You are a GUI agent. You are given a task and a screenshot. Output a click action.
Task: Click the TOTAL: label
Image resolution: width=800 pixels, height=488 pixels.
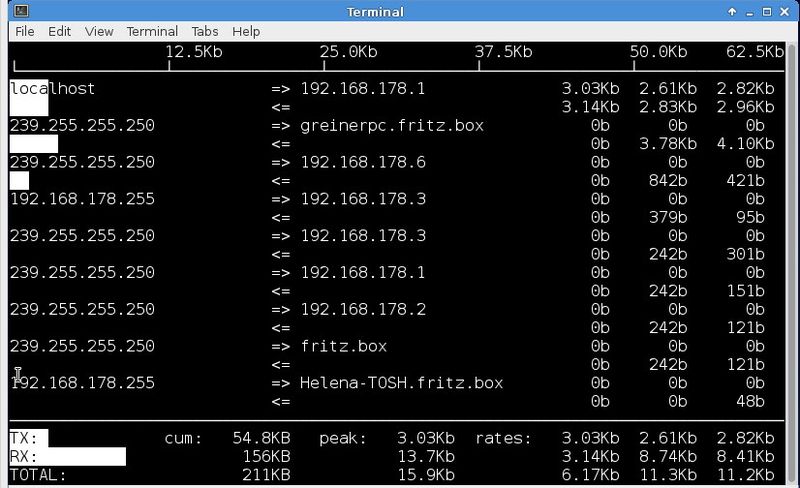(x=38, y=475)
